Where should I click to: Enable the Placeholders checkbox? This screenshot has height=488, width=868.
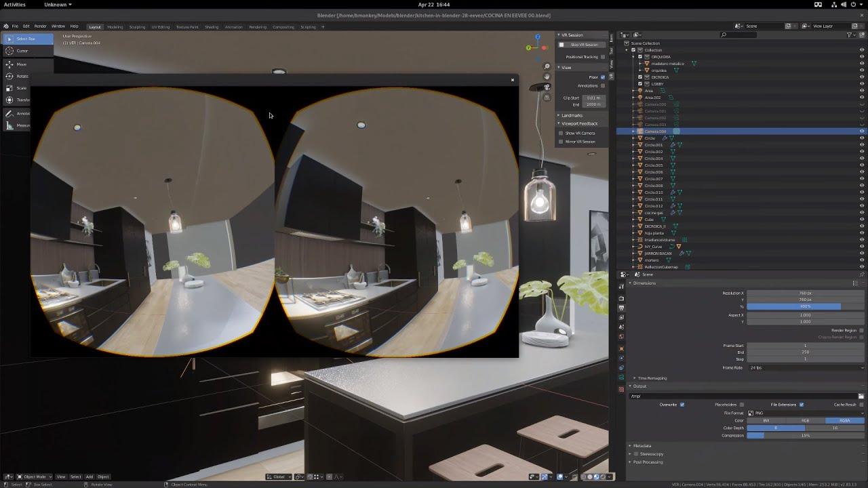point(742,405)
